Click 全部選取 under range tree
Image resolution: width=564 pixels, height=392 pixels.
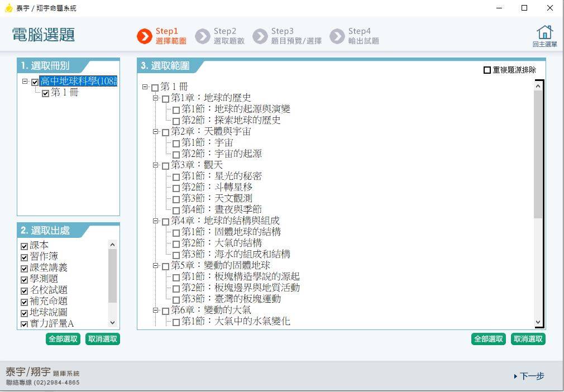click(489, 339)
